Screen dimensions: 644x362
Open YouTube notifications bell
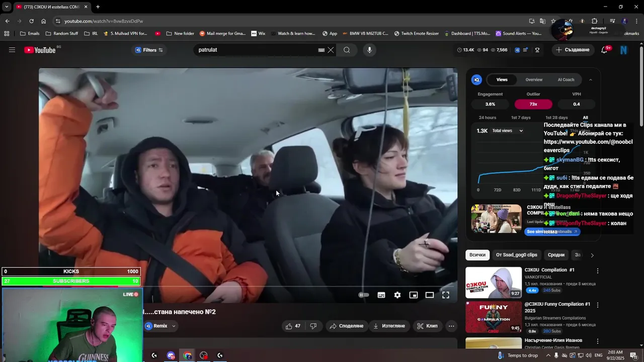click(604, 50)
